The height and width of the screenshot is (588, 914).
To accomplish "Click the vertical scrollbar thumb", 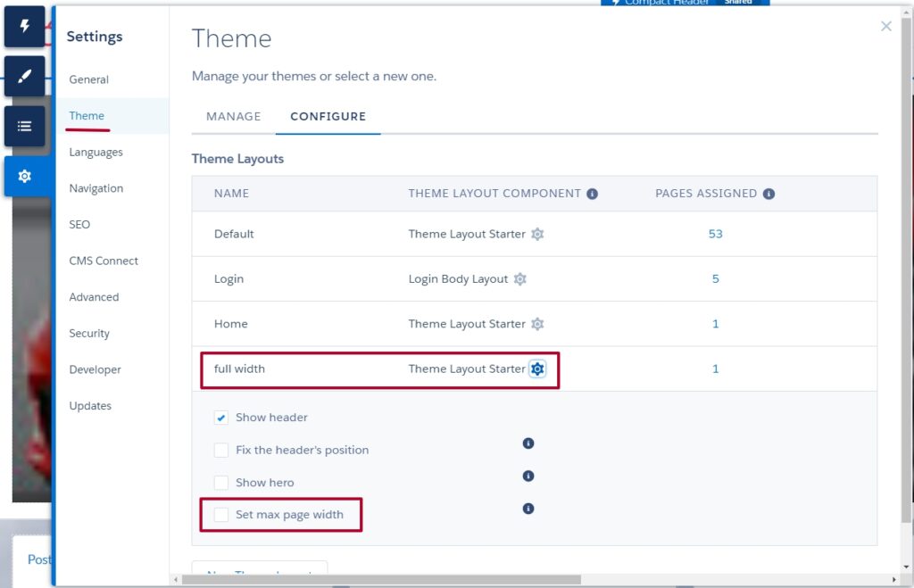I will pyautogui.click(x=906, y=269).
